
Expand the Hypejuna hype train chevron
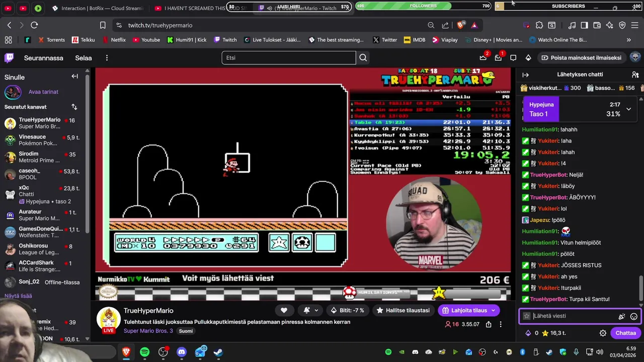(x=628, y=109)
